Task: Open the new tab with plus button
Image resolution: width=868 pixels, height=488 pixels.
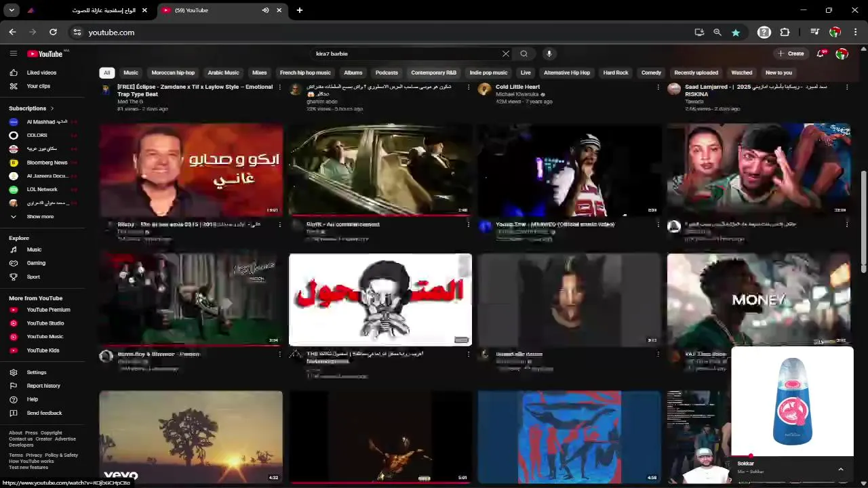Action: (x=300, y=10)
